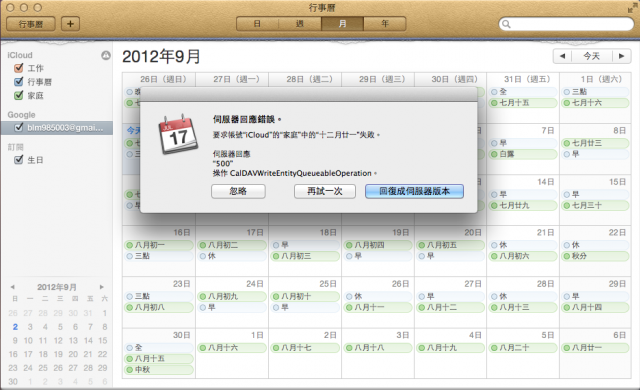Open the 全 event on the 30th

point(159,348)
